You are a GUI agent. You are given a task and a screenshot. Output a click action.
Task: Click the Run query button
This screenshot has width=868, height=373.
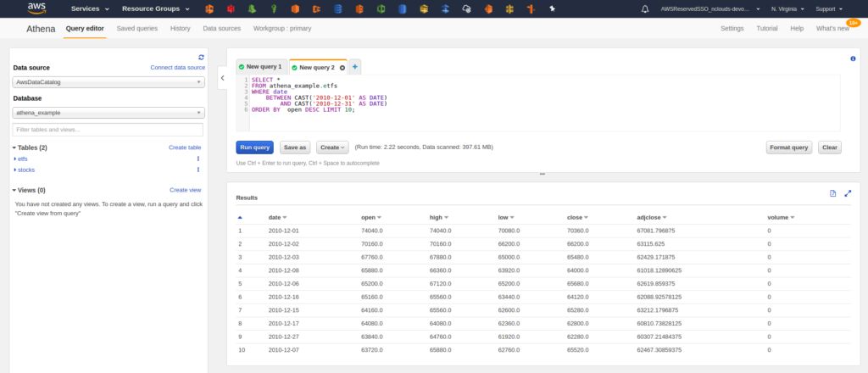[254, 148]
